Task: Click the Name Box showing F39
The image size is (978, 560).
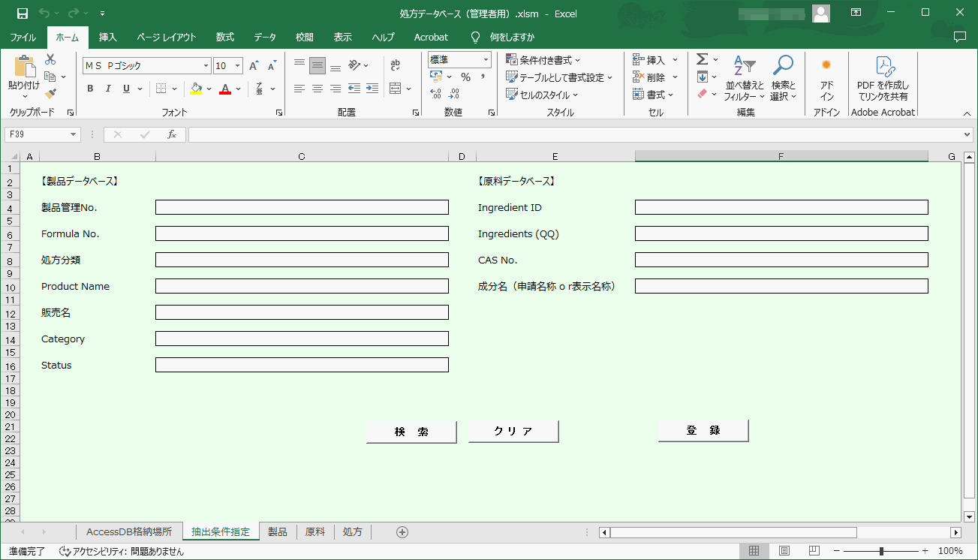Action: coord(42,134)
